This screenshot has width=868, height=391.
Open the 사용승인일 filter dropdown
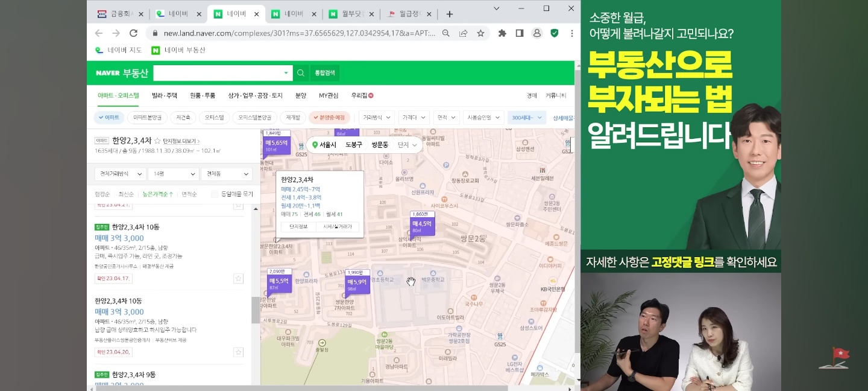point(483,118)
